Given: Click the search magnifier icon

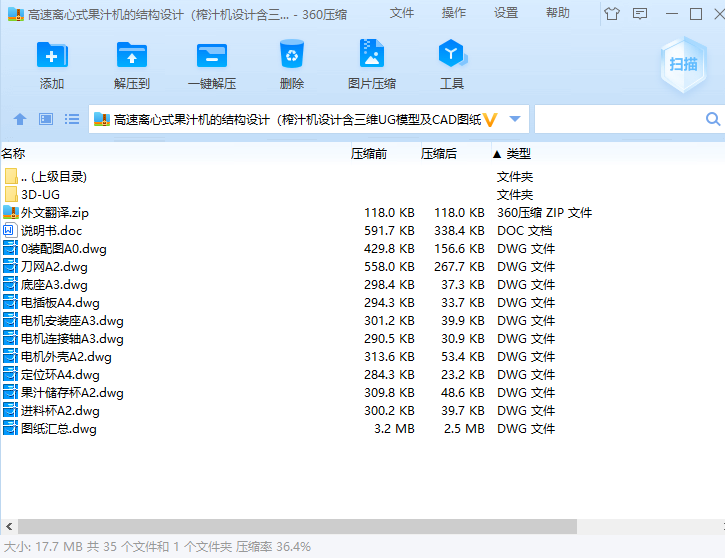Looking at the screenshot, I should pyautogui.click(x=713, y=119).
